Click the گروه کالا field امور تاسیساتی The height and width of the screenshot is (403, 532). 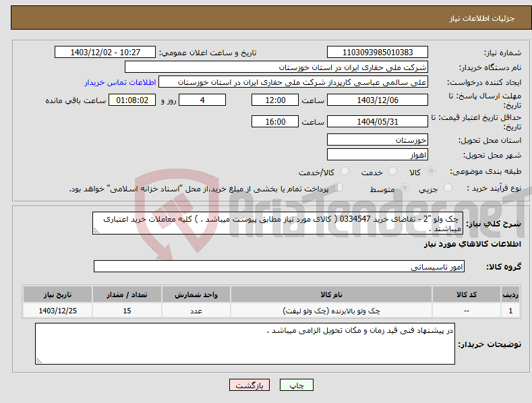coord(279,267)
